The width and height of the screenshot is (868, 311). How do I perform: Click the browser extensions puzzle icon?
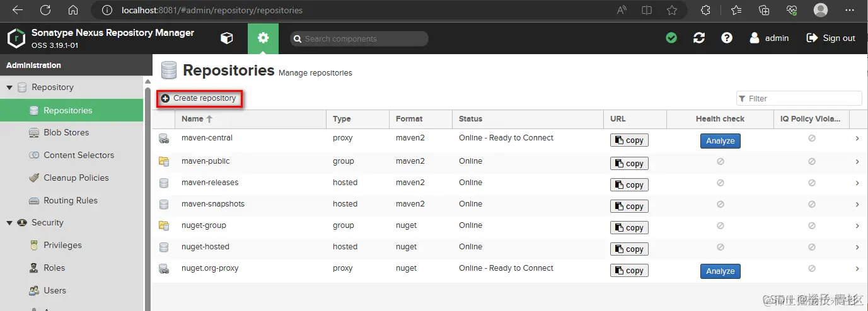click(705, 10)
